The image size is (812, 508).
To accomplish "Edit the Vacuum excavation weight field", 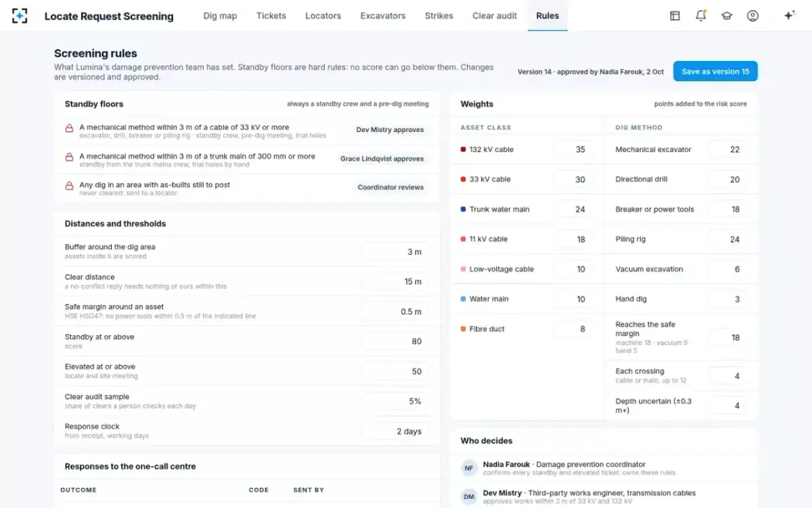I will point(727,269).
